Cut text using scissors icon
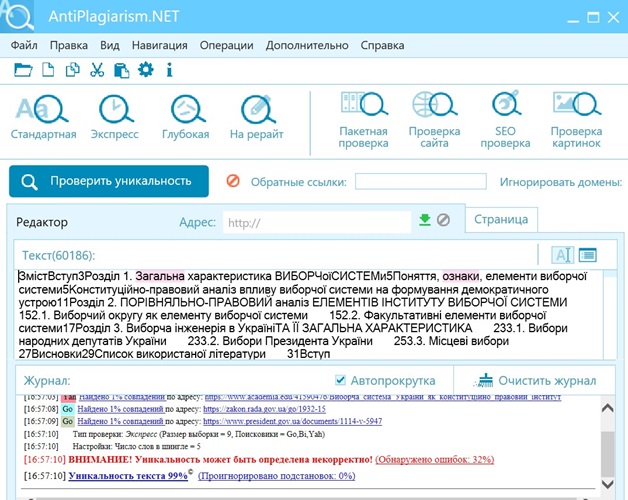The image size is (628, 500). click(x=97, y=70)
